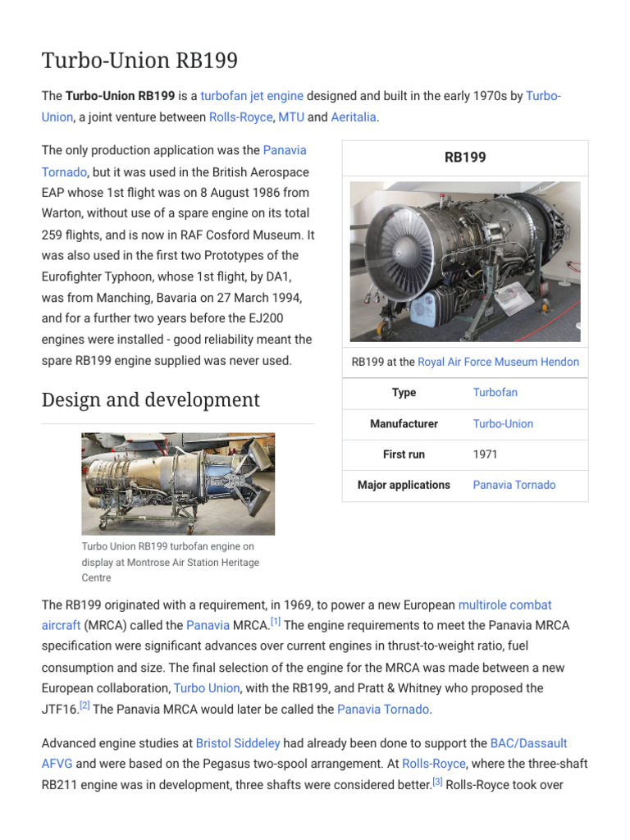The height and width of the screenshot is (840, 630).
Task: Click the Turbofan link in the Type row
Action: [495, 393]
